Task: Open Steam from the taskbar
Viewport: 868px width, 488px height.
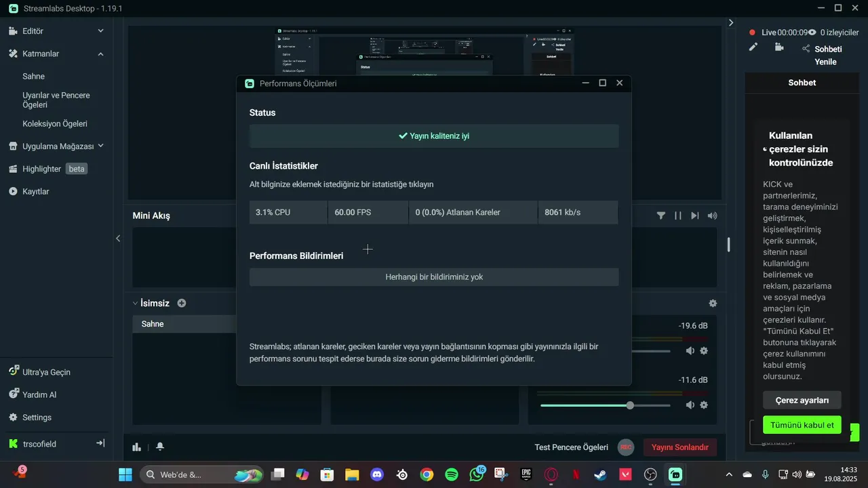Action: point(600,474)
